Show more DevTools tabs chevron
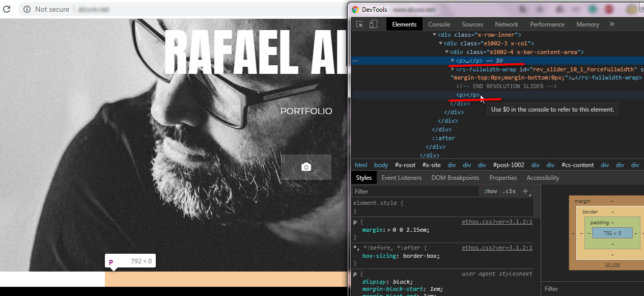644x296 pixels. (612, 24)
